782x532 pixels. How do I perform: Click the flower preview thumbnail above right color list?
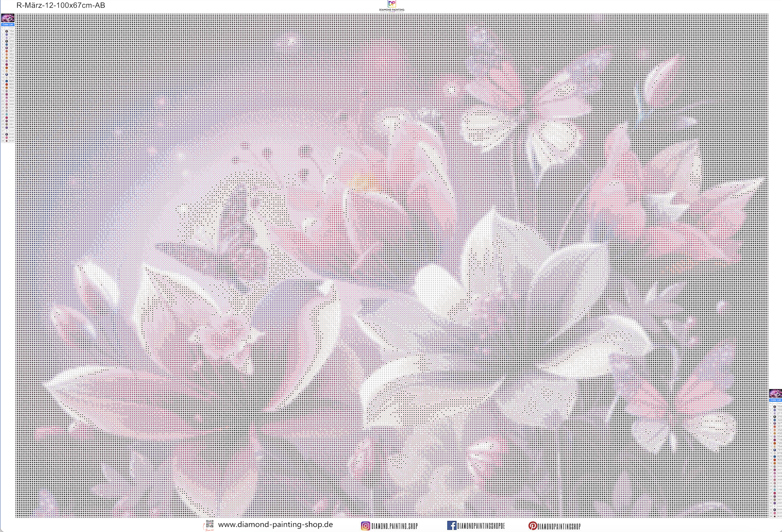coord(775,393)
